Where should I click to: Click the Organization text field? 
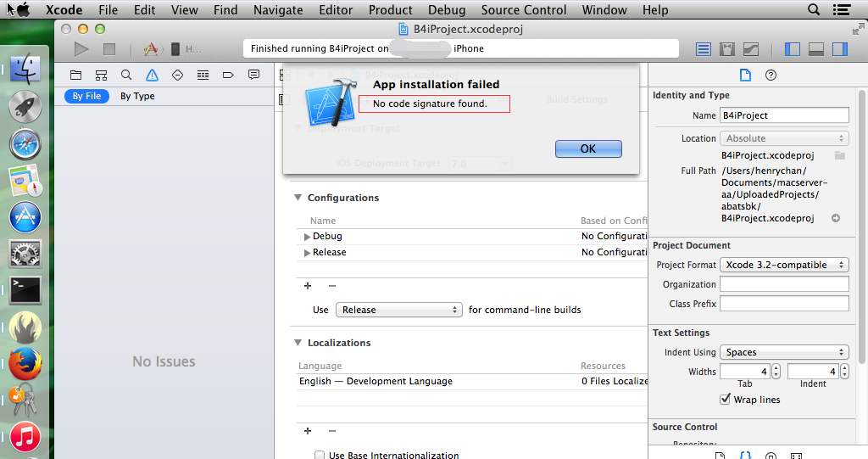783,284
